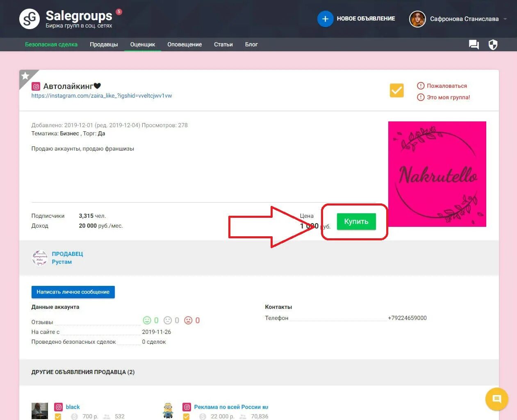Click the neutral reviews face icon

pos(168,320)
